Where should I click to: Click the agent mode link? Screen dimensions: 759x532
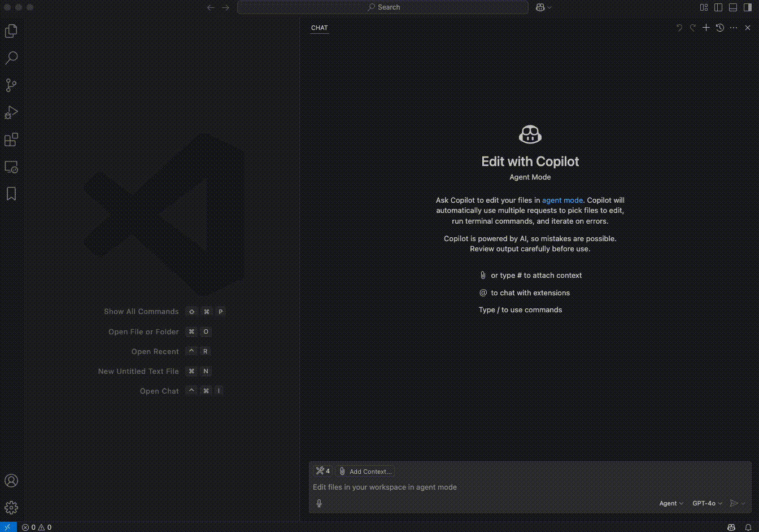tap(562, 200)
